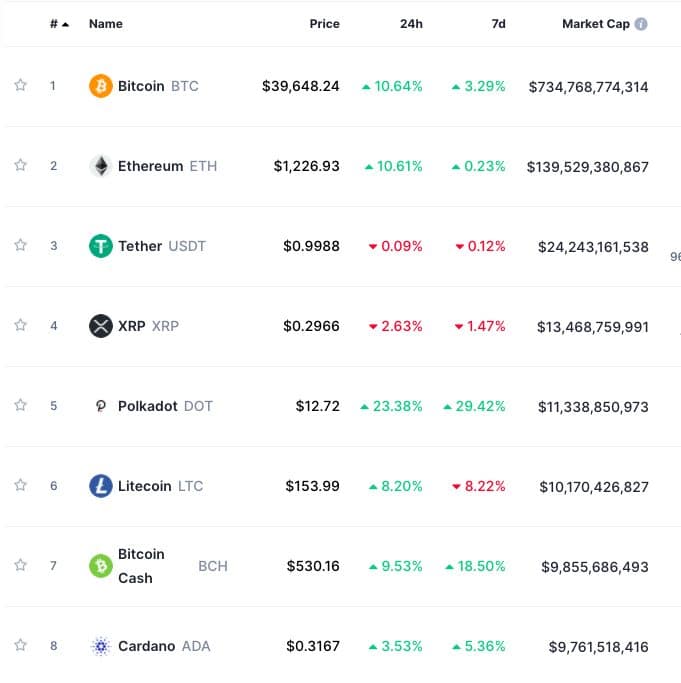The height and width of the screenshot is (683, 681).
Task: Sort by the 7d change column
Action: click(498, 24)
